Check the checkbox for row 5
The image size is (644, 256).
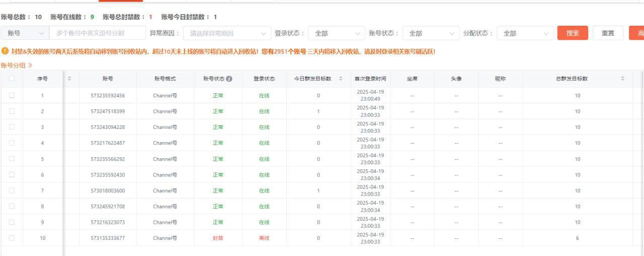(12, 159)
